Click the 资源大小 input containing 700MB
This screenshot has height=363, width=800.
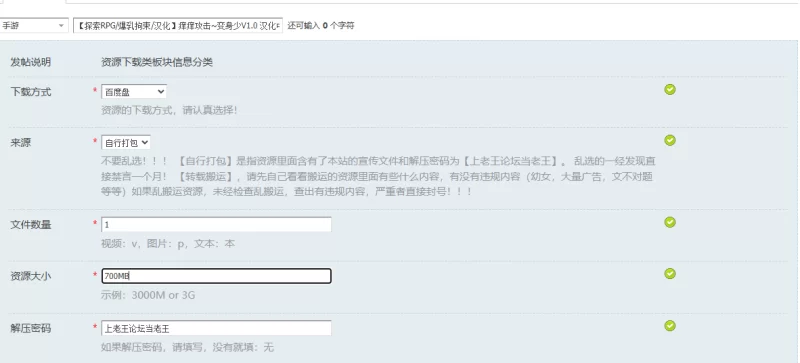pos(216,276)
